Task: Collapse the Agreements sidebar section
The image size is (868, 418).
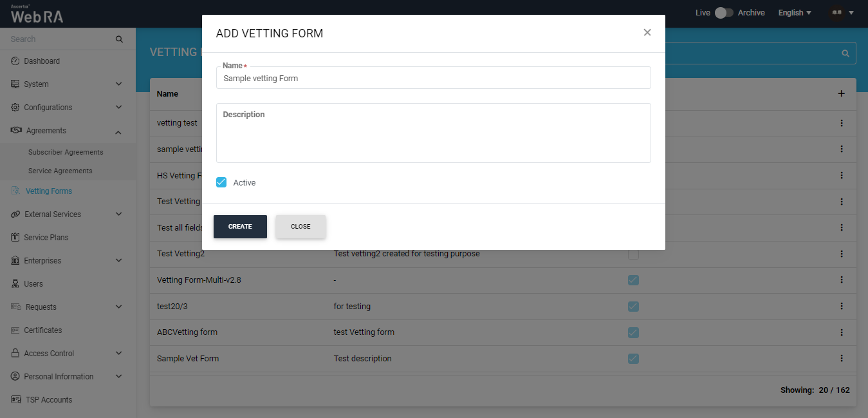Action: click(x=118, y=131)
